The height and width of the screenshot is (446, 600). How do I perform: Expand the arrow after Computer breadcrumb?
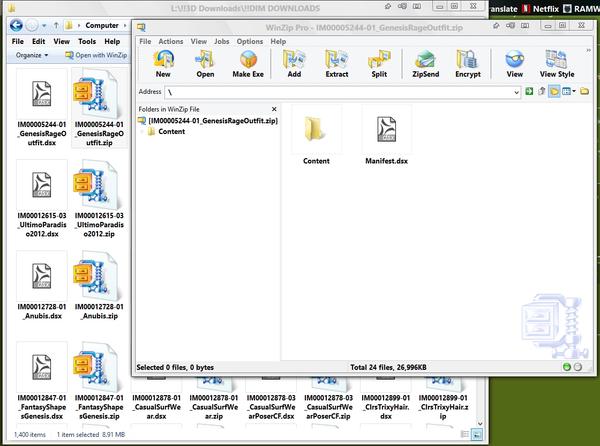pos(125,26)
